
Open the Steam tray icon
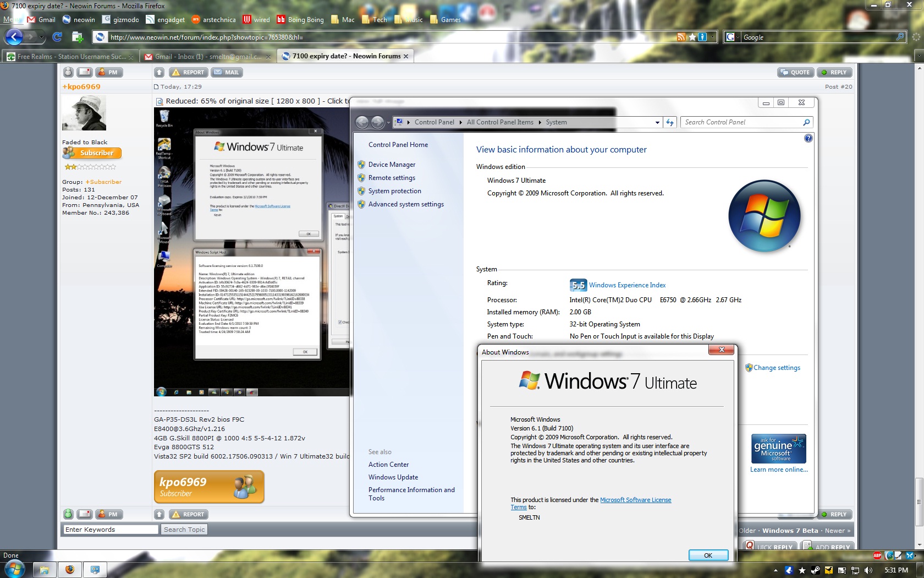(x=815, y=570)
